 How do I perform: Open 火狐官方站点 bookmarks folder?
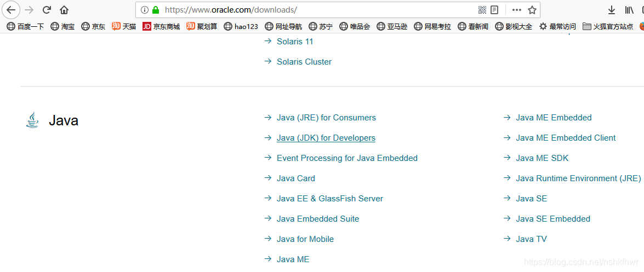point(608,27)
